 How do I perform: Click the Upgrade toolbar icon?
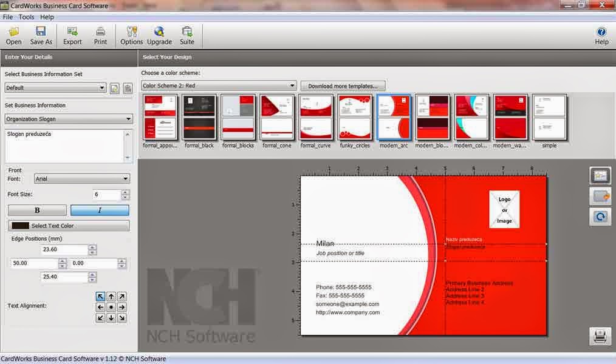coord(159,36)
